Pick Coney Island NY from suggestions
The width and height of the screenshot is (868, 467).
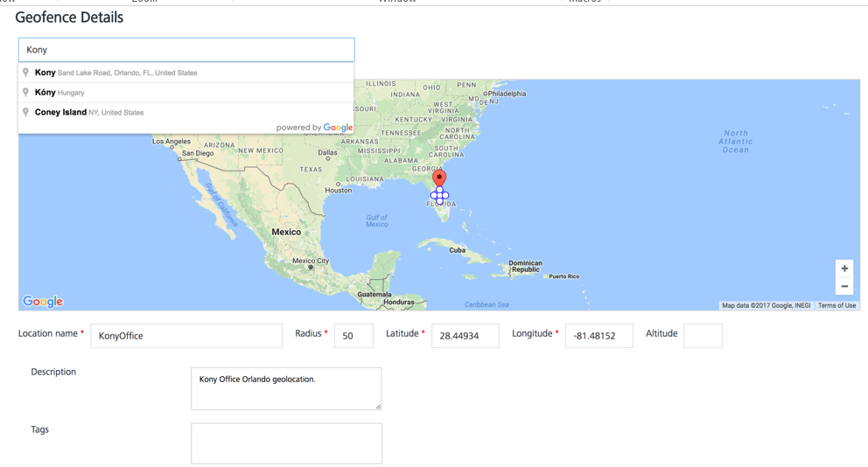[87, 113]
